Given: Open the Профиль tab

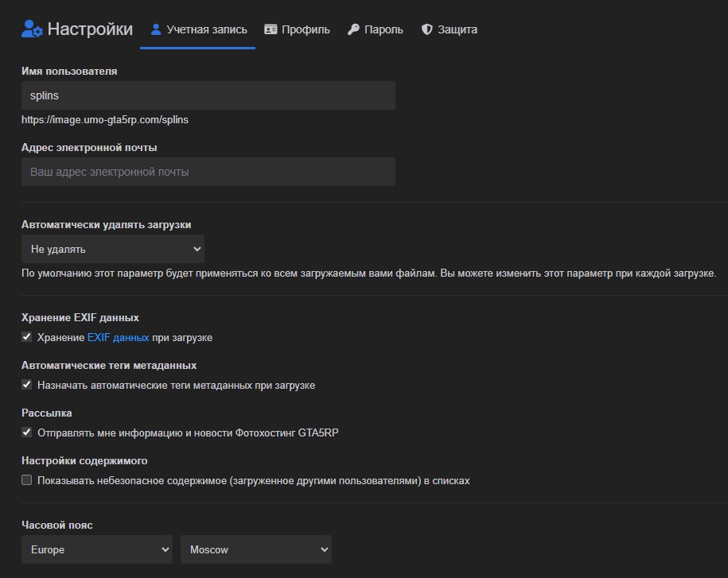Looking at the screenshot, I should point(306,29).
